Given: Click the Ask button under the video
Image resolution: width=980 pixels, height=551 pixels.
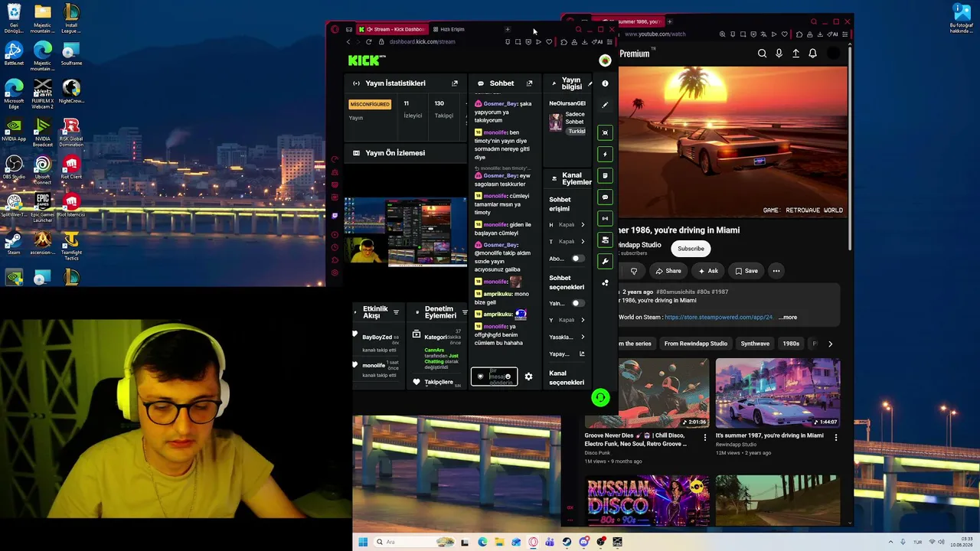Looking at the screenshot, I should click(707, 271).
